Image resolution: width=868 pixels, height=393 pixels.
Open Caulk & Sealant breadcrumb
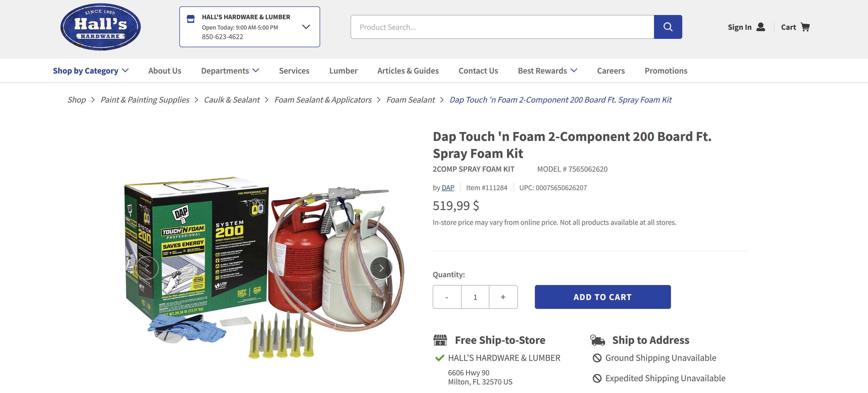pos(232,100)
